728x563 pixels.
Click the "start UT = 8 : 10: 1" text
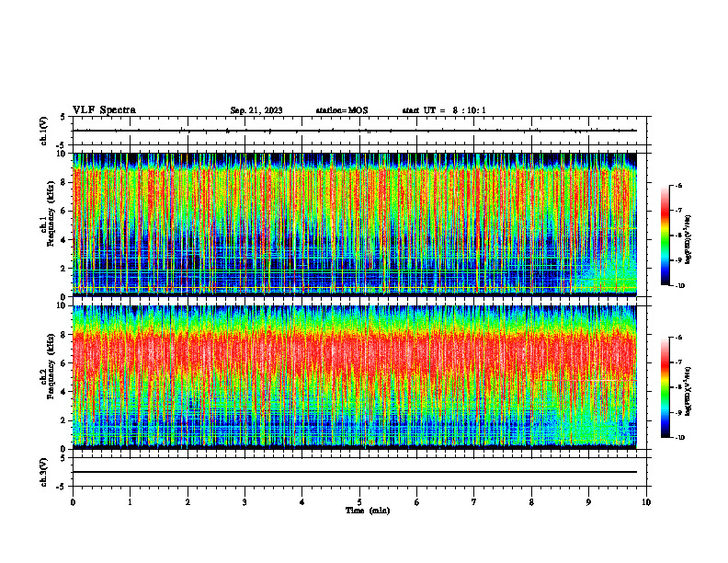[444, 110]
